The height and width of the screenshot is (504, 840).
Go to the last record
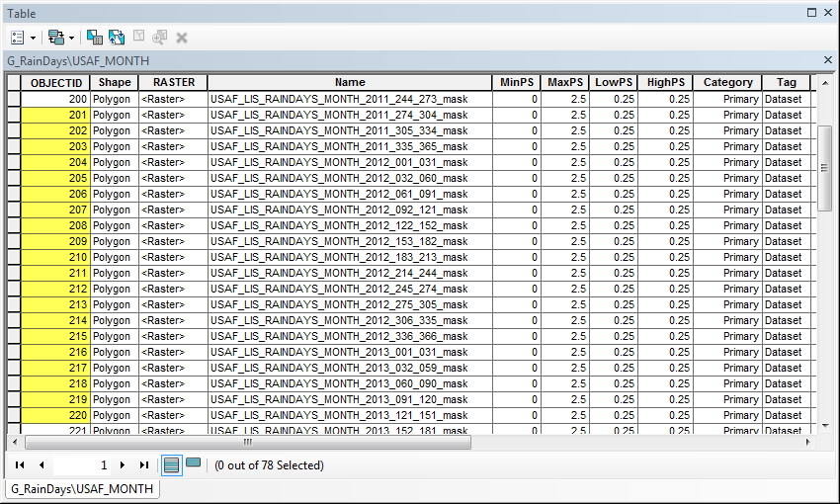[144, 464]
